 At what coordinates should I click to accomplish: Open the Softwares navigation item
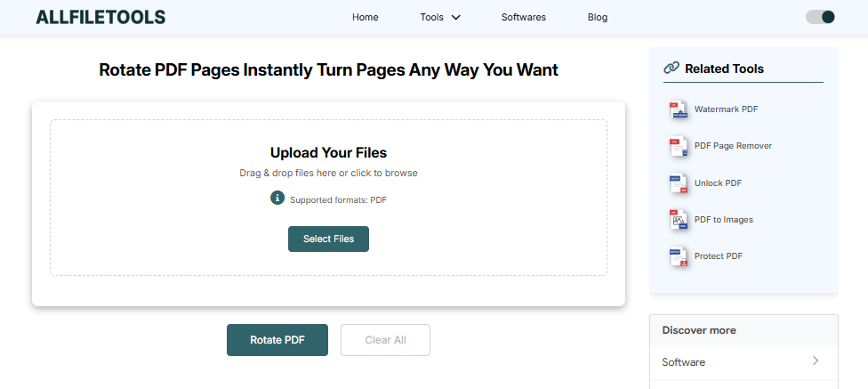[x=524, y=17]
